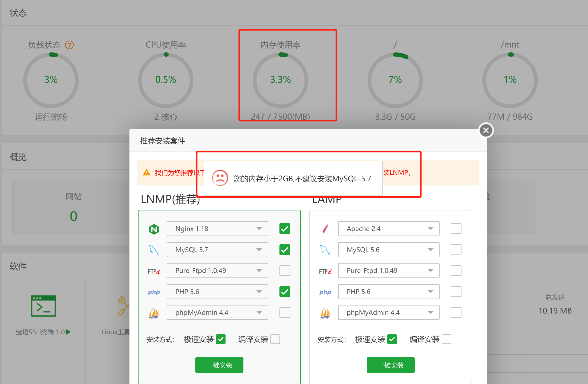
Task: Click the play arrow after 宝塔SSH终端 1.0
Action: 68,332
